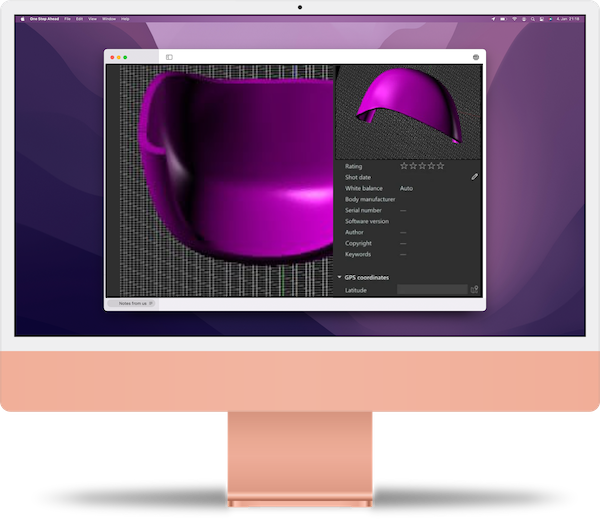Image resolution: width=600 pixels, height=525 pixels.
Task: Click the pencil icon beside Shot date
Action: point(475,177)
